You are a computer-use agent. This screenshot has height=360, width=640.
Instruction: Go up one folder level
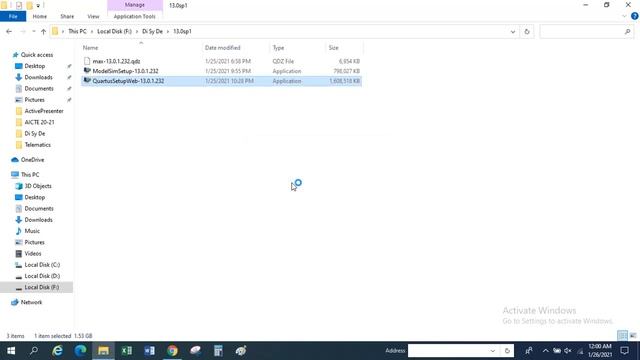[x=43, y=31]
